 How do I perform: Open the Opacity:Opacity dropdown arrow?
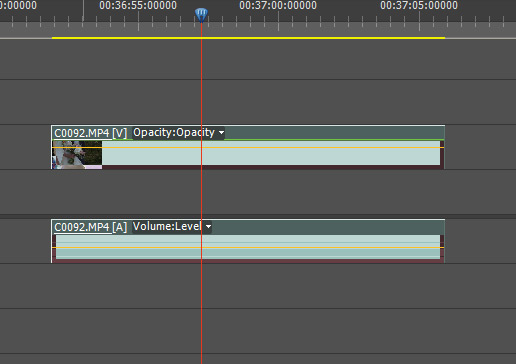click(221, 133)
